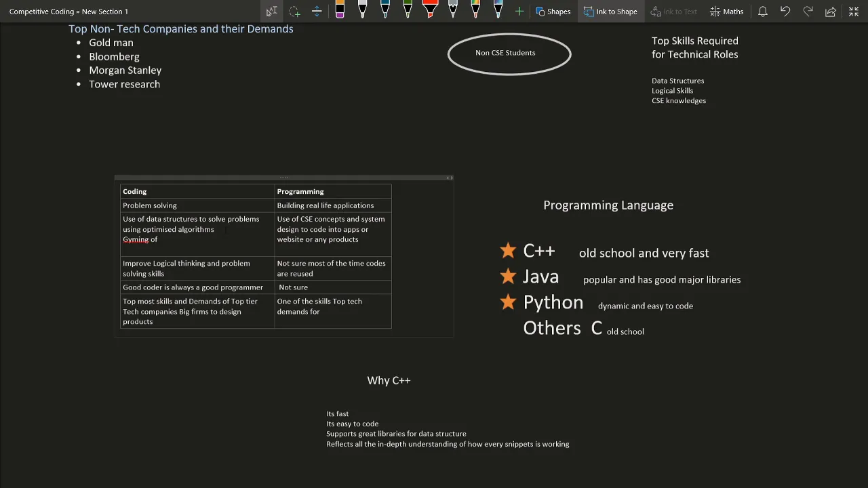The height and width of the screenshot is (488, 868).
Task: Select the rainbow ink pen
Action: coord(475,9)
